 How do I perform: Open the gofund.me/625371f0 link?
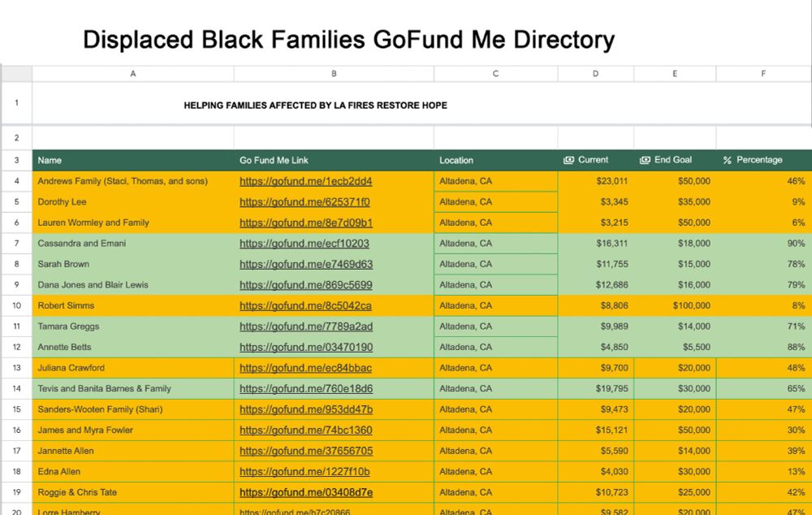pyautogui.click(x=304, y=202)
